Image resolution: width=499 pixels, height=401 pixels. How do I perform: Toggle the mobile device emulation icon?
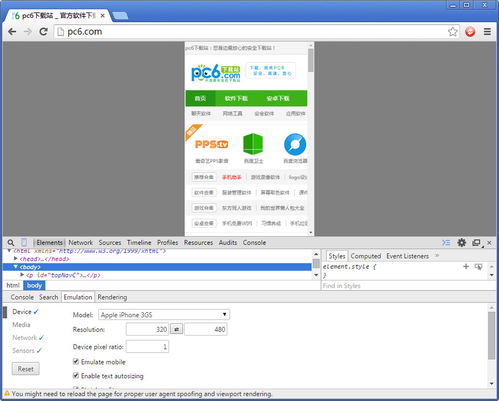(x=24, y=242)
